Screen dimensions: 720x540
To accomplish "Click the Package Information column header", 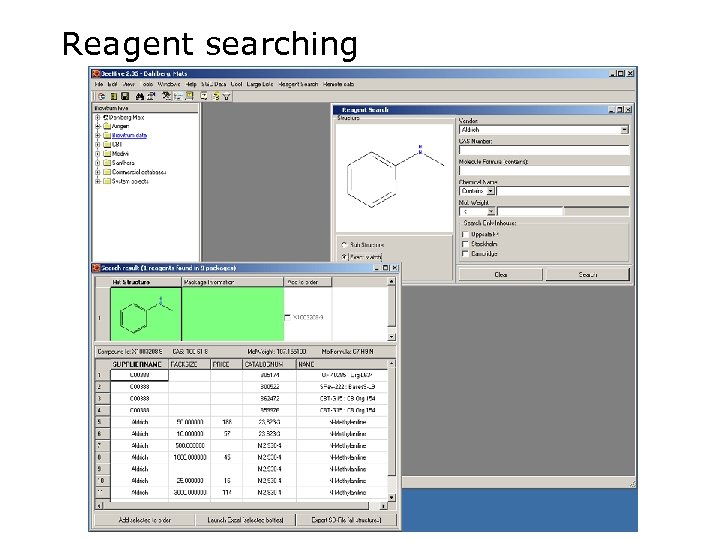I will pyautogui.click(x=233, y=282).
